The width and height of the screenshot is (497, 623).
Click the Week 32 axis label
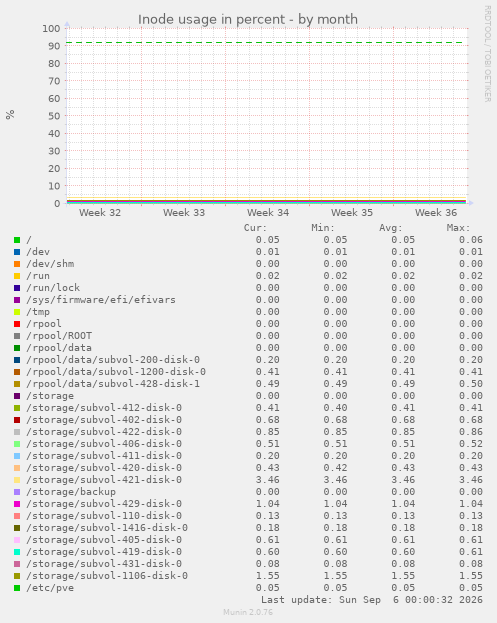click(x=100, y=213)
